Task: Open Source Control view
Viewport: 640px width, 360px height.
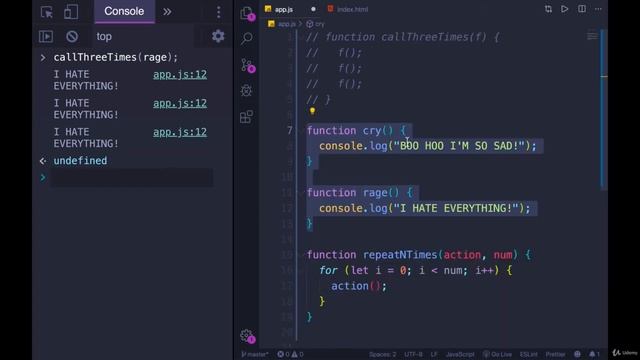Action: pos(247,65)
